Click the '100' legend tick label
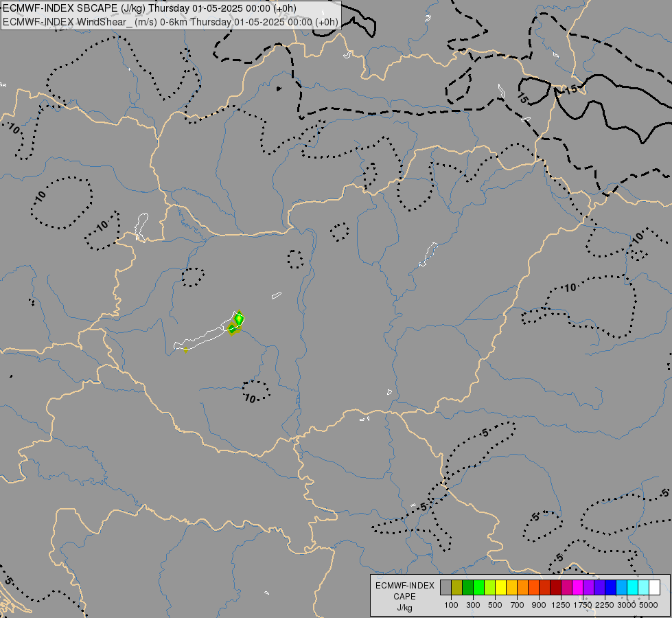672x618 pixels. [451, 605]
